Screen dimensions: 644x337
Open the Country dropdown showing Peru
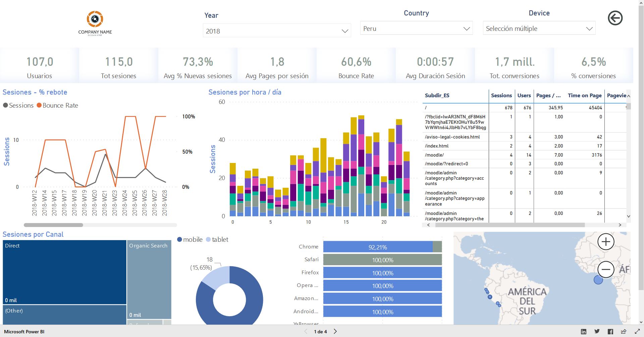pos(416,29)
